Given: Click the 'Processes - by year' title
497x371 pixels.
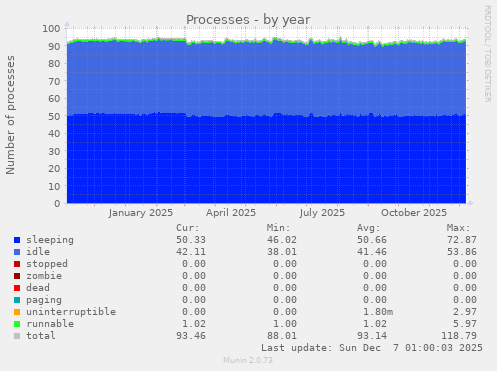Looking at the screenshot, I should [x=248, y=20].
